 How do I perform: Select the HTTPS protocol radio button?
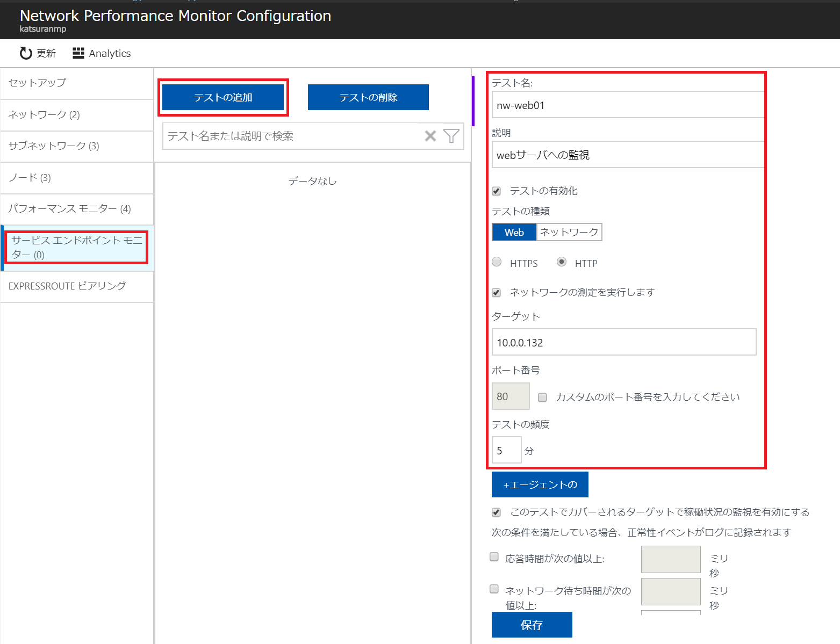[497, 262]
